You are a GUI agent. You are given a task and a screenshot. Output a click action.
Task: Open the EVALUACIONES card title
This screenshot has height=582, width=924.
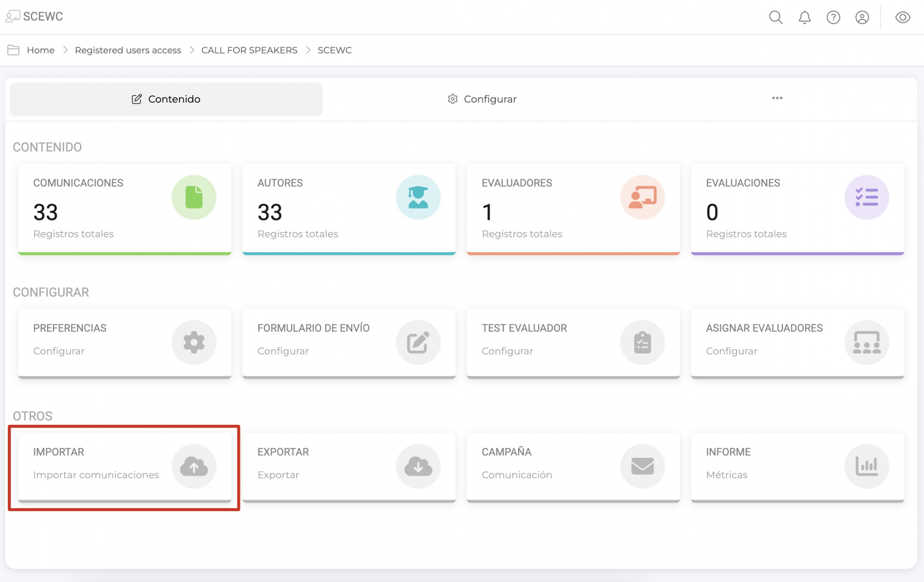click(x=743, y=183)
